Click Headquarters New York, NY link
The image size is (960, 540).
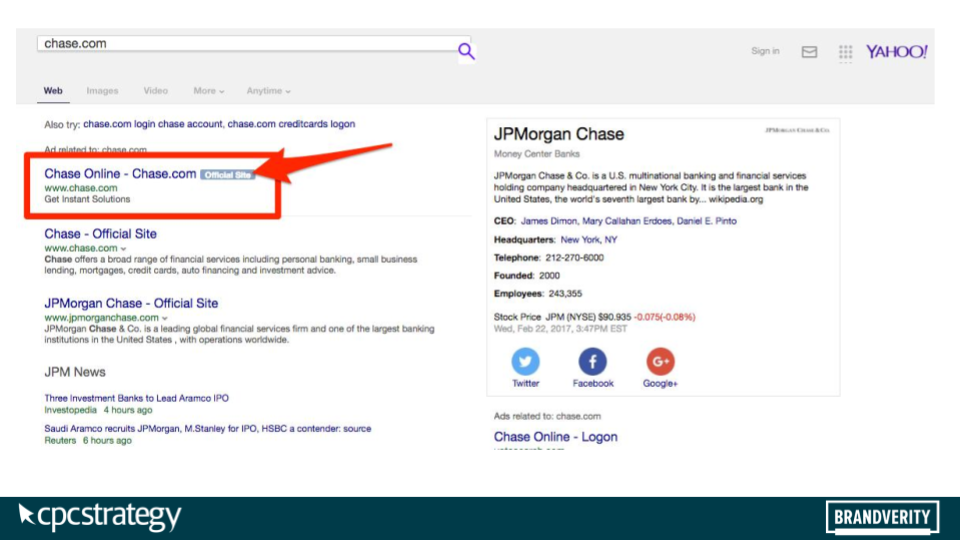tap(589, 239)
